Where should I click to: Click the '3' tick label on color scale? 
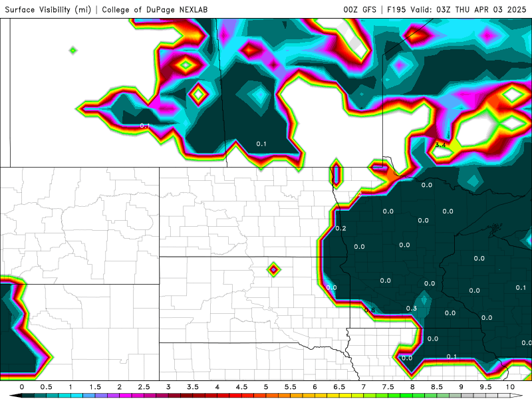pos(168,387)
